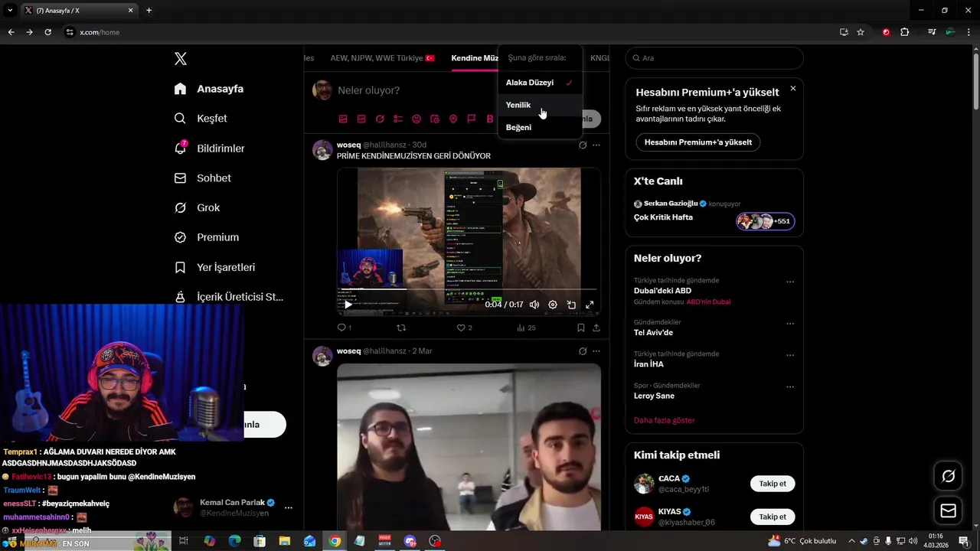Viewport: 980px width, 551px height.
Task: Open Chrome media controls icon
Action: click(932, 32)
